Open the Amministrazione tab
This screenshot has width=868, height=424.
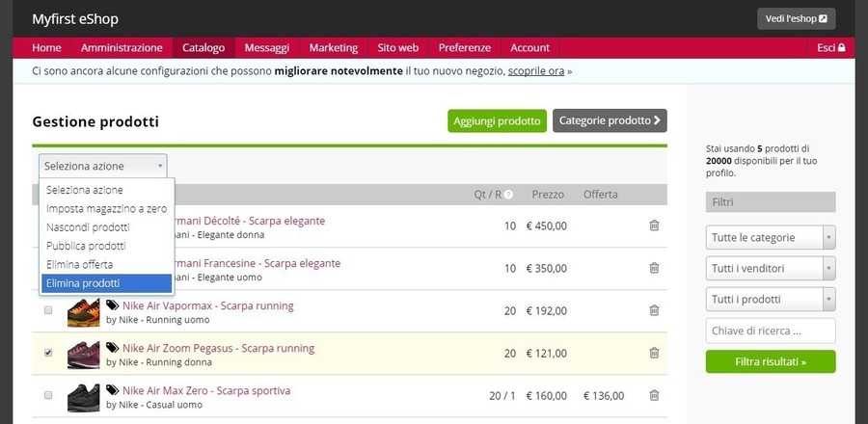[122, 47]
